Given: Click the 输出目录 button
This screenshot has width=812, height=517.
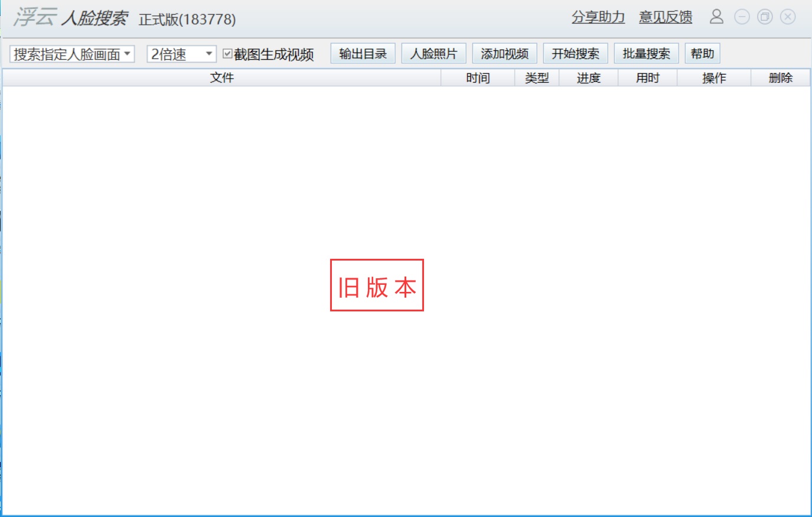Looking at the screenshot, I should 363,53.
